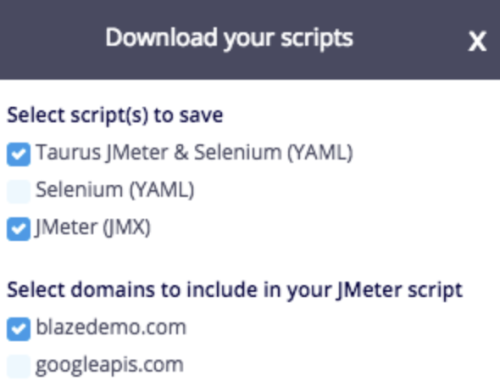The width and height of the screenshot is (500, 392).
Task: Select the 'Taurus JMeter & Selenium (YAML)' label text
Action: coord(194,153)
